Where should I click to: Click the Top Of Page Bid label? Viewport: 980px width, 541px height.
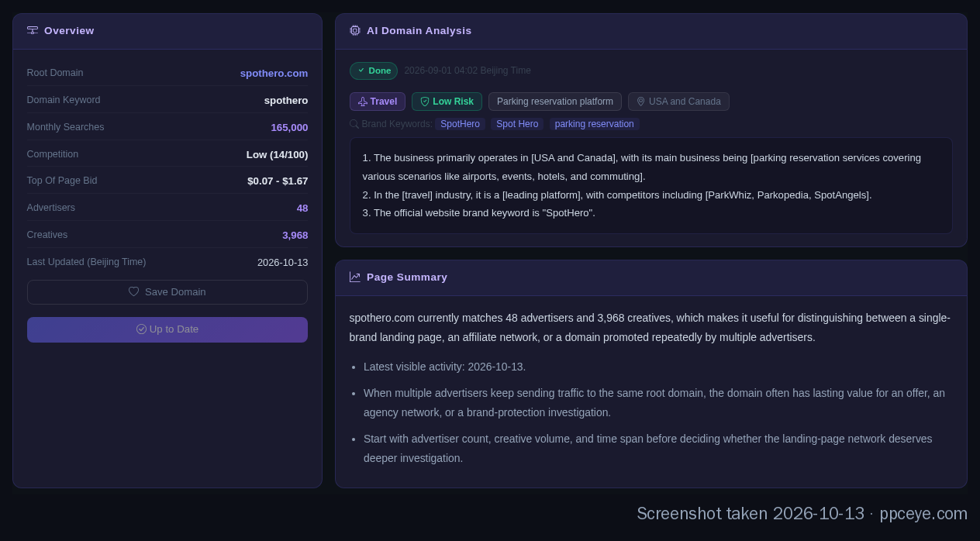pyautogui.click(x=62, y=181)
